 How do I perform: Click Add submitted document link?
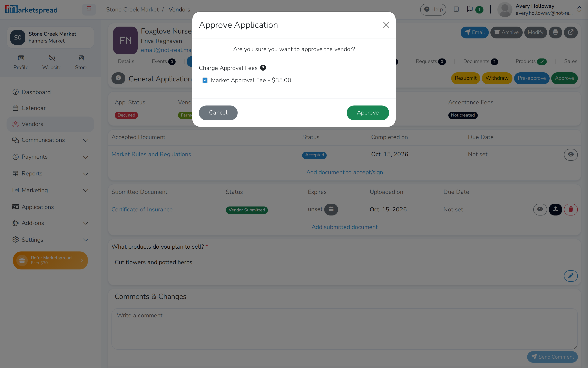click(x=345, y=227)
